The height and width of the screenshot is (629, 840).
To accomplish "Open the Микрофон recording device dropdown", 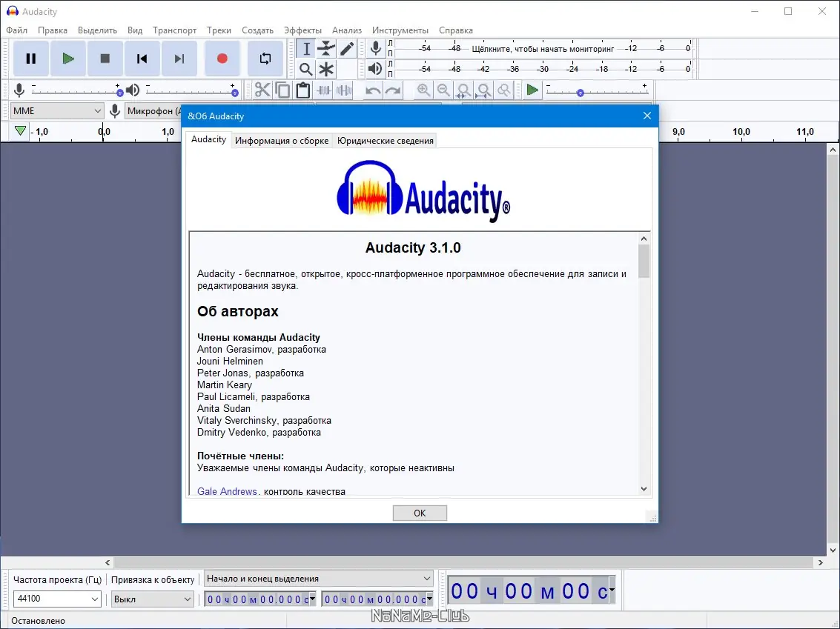I will click(153, 111).
